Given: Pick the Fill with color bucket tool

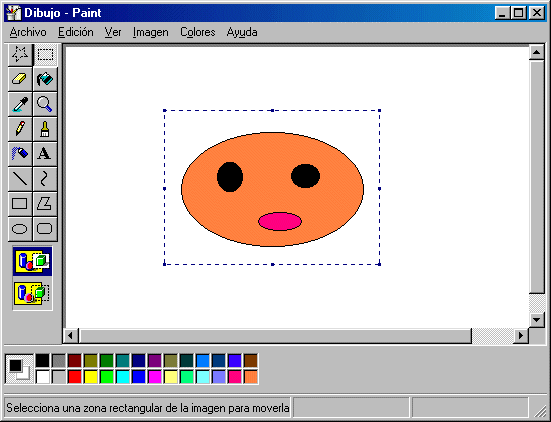Looking at the screenshot, I should 45,79.
